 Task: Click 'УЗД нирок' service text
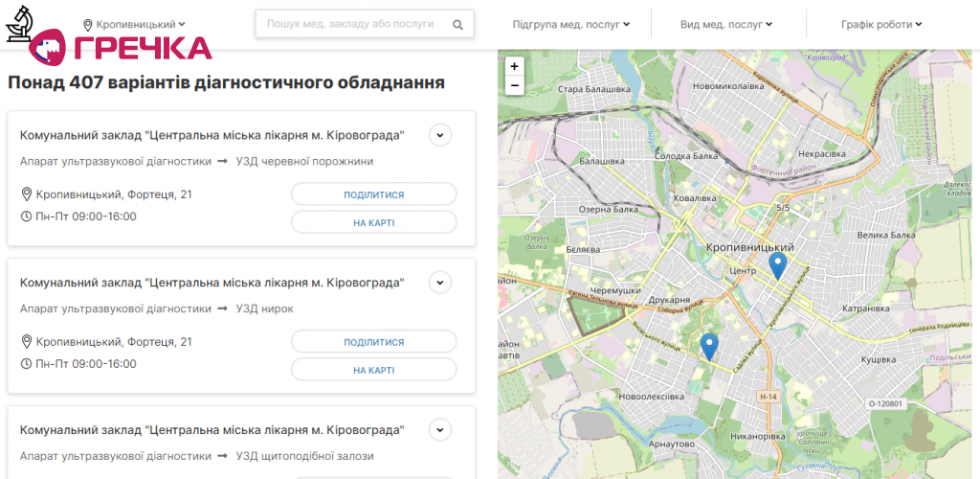tap(264, 308)
